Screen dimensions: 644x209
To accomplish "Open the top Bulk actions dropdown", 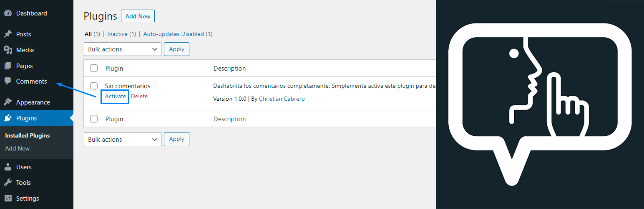I will coord(122,49).
